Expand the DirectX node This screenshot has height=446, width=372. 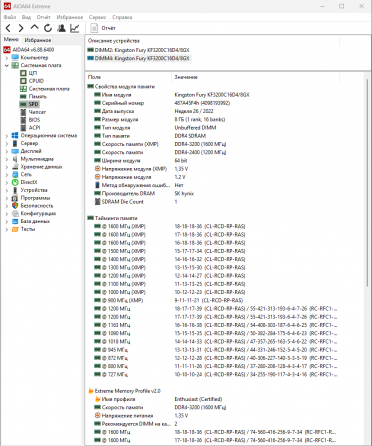point(7,182)
